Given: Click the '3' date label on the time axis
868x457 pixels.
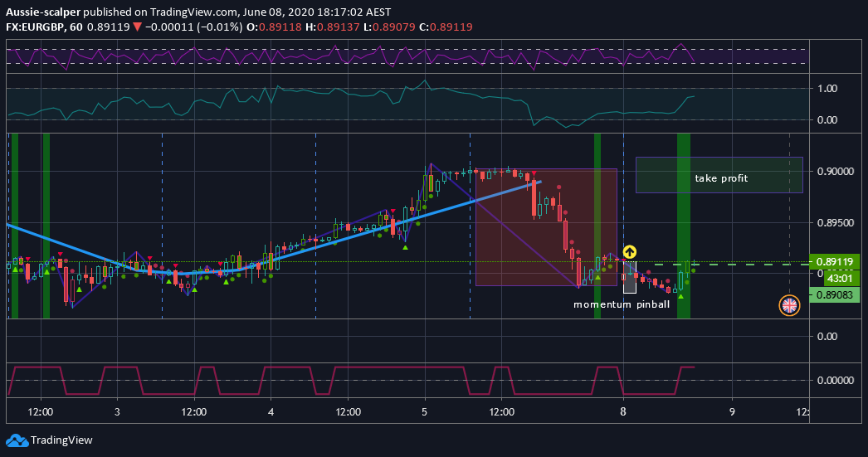Looking at the screenshot, I should [117, 411].
